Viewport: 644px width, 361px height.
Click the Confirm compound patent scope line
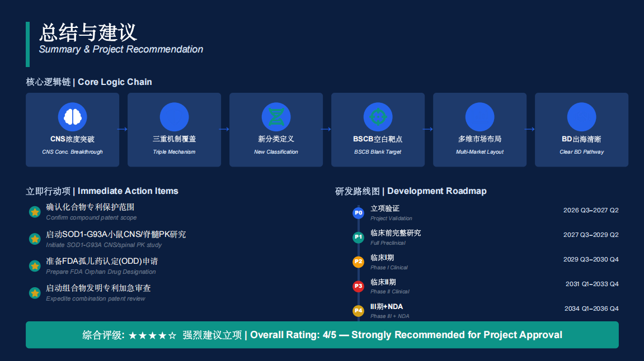pyautogui.click(x=91, y=217)
